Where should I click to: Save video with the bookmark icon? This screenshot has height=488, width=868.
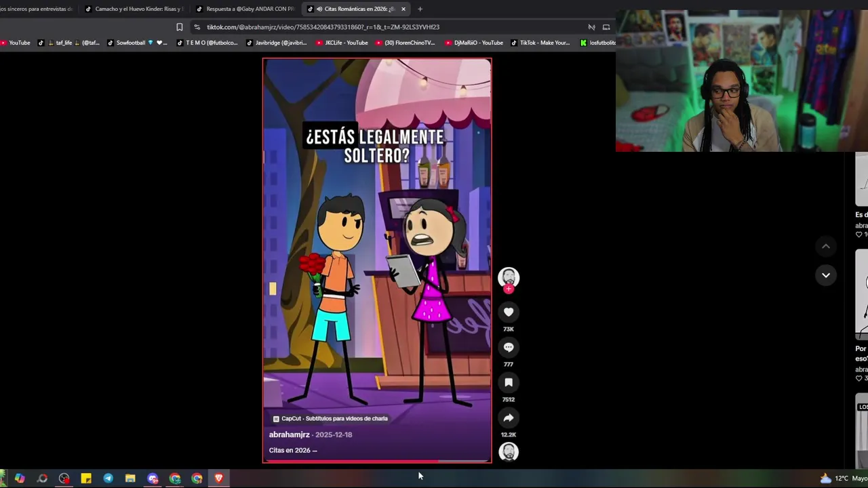pyautogui.click(x=509, y=382)
